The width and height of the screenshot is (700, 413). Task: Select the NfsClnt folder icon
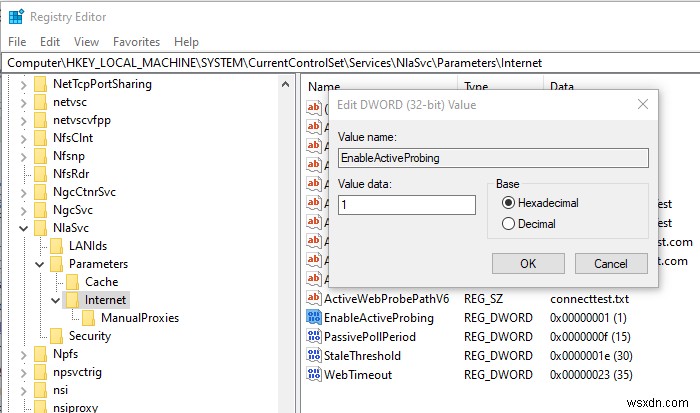(x=40, y=138)
